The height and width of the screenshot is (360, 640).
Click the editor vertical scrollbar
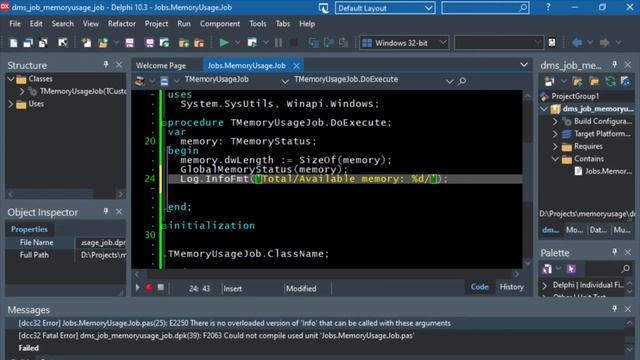click(x=527, y=178)
